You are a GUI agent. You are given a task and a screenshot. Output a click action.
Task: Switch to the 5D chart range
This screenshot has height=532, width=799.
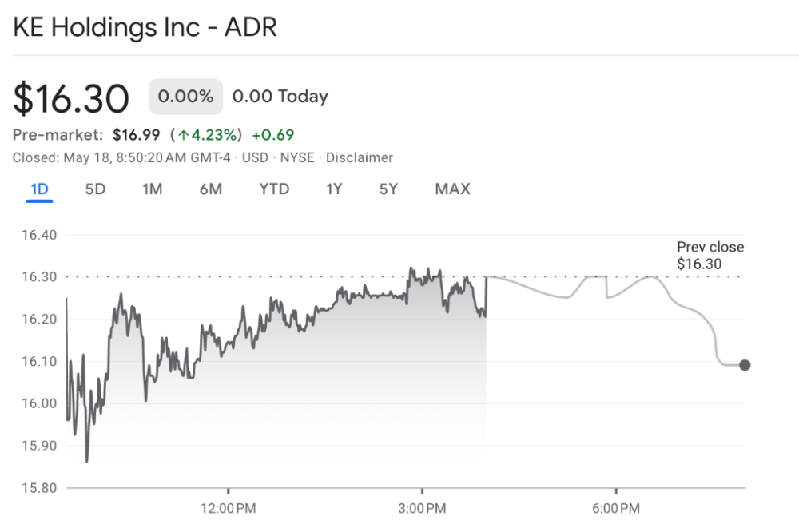95,189
